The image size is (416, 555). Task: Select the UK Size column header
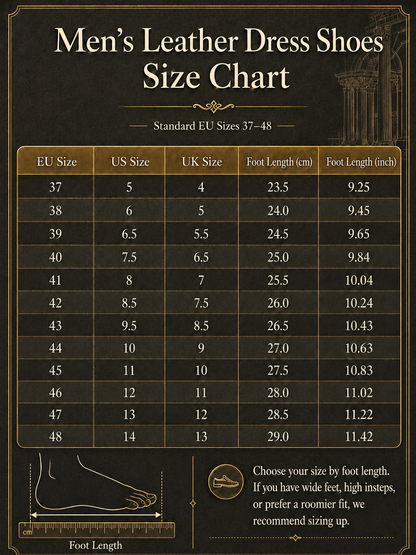(x=202, y=162)
